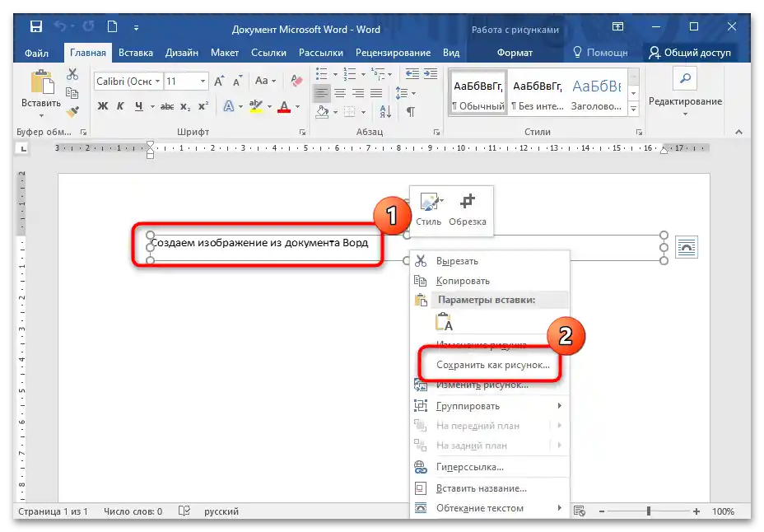Select the Format Painter brush icon
This screenshot has width=764, height=532.
click(72, 112)
